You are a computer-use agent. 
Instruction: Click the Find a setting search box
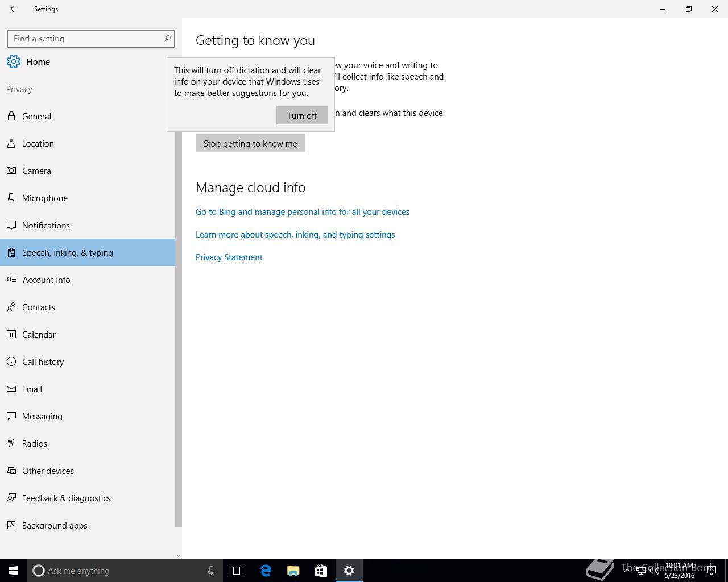coord(91,39)
